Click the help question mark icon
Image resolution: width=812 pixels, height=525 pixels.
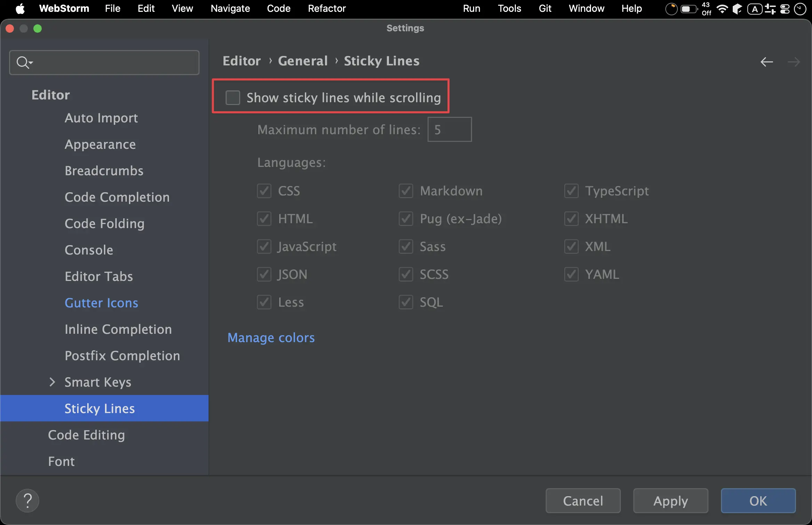coord(27,501)
